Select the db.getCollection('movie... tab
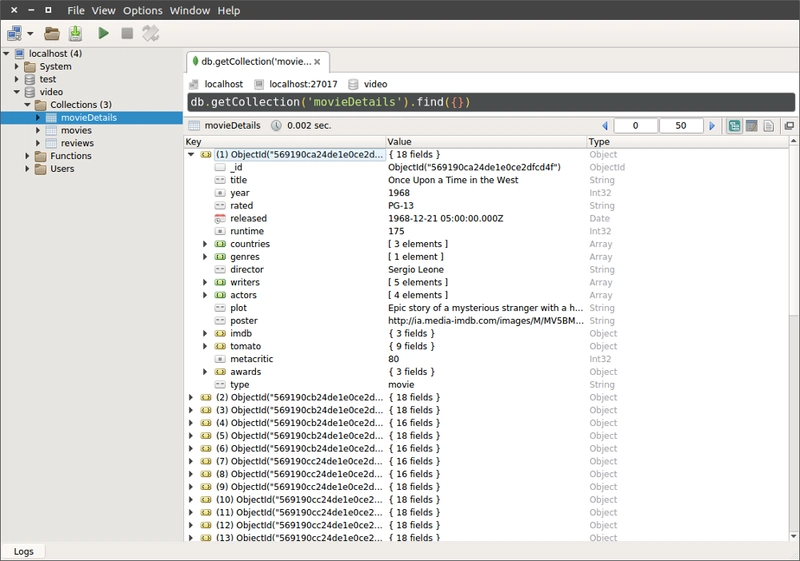The width and height of the screenshot is (800, 561). pos(257,62)
